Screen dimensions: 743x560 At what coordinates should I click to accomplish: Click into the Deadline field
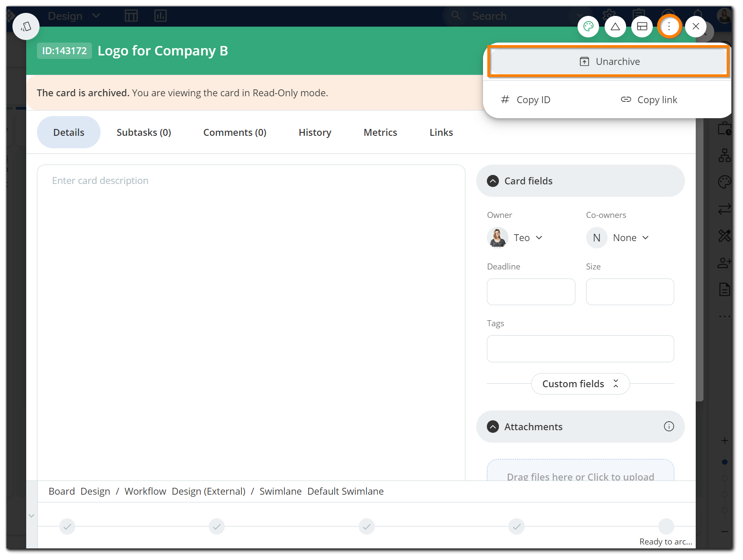tap(531, 292)
